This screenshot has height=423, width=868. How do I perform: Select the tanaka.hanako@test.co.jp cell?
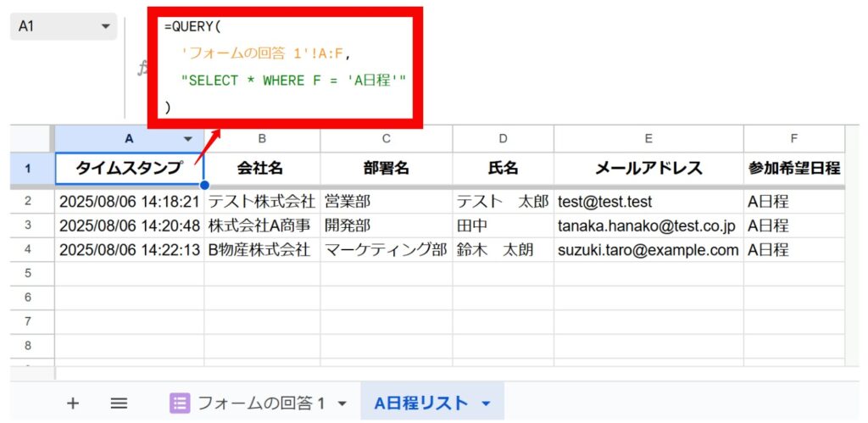pyautogui.click(x=648, y=225)
